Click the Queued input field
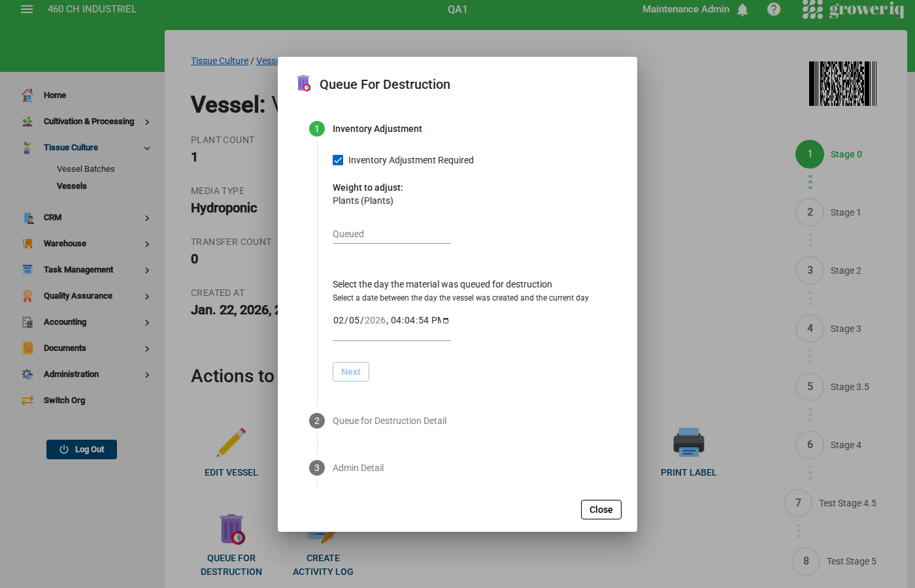Viewport: 915px width, 588px height. click(391, 233)
